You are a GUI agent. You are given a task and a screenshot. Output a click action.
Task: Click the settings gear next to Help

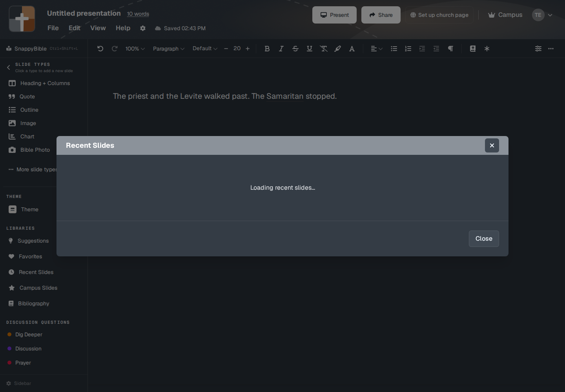(143, 28)
